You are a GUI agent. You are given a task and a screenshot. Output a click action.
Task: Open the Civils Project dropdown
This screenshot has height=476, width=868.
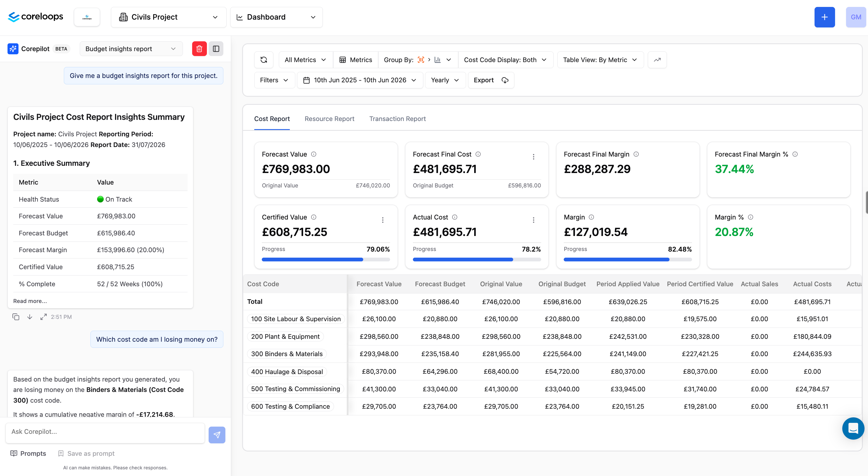click(x=168, y=17)
